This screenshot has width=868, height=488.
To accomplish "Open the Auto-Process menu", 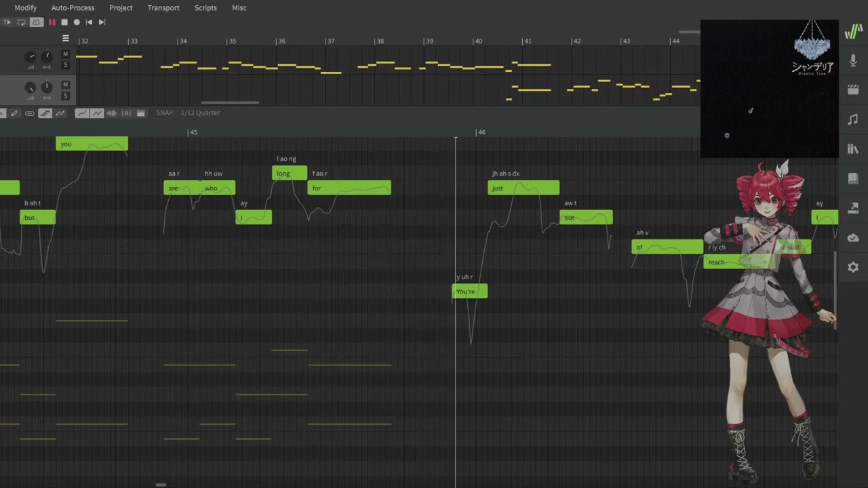I will [73, 8].
